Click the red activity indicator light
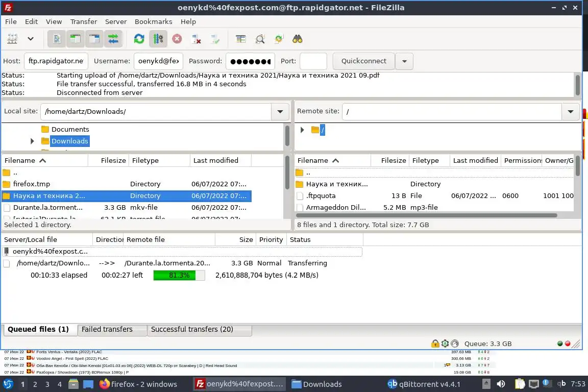588x392 pixels. (x=568, y=343)
